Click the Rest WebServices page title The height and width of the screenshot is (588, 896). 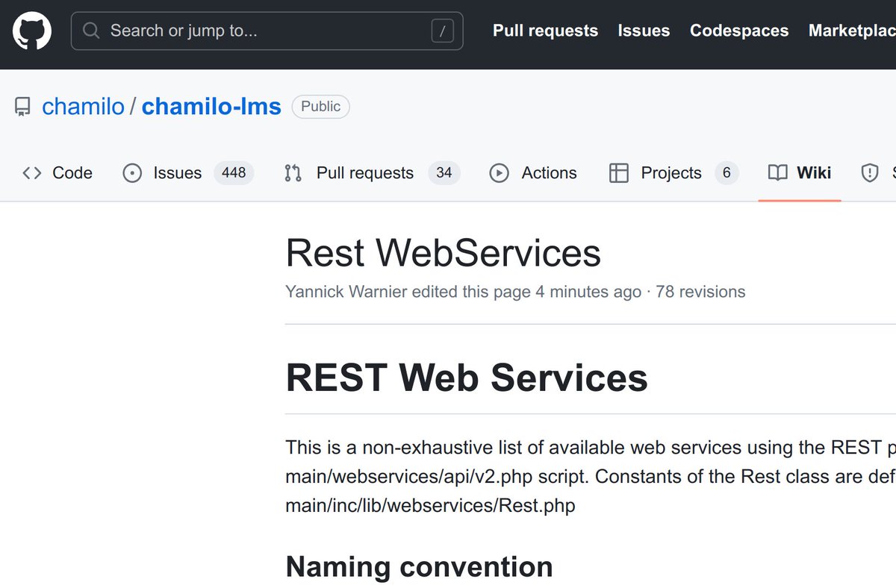pos(444,253)
